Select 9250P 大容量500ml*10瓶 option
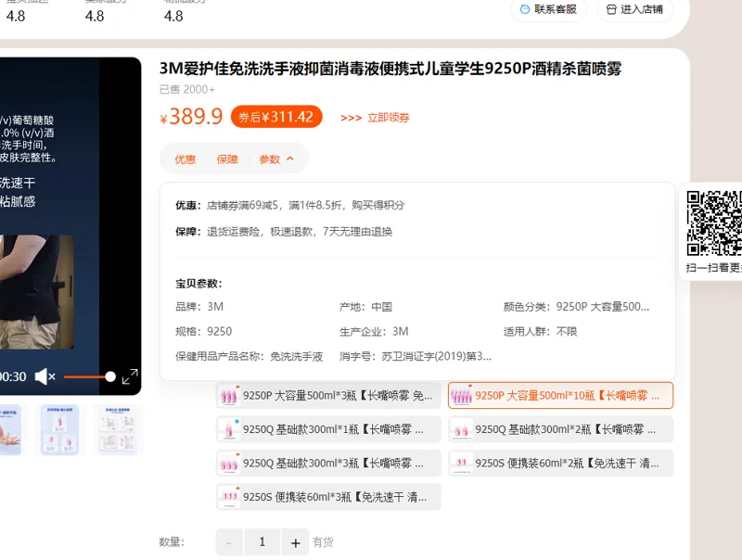This screenshot has height=560, width=742. (560, 395)
